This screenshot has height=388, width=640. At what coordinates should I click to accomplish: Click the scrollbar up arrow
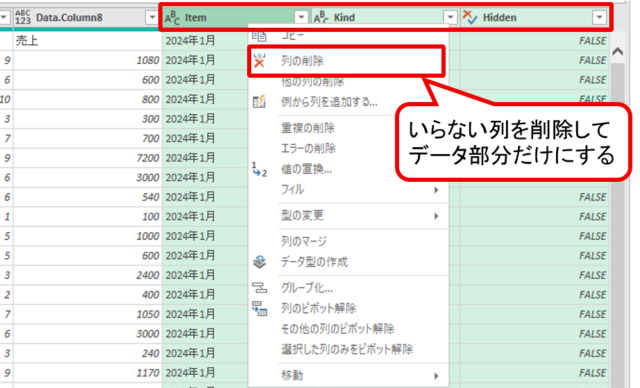click(618, 52)
